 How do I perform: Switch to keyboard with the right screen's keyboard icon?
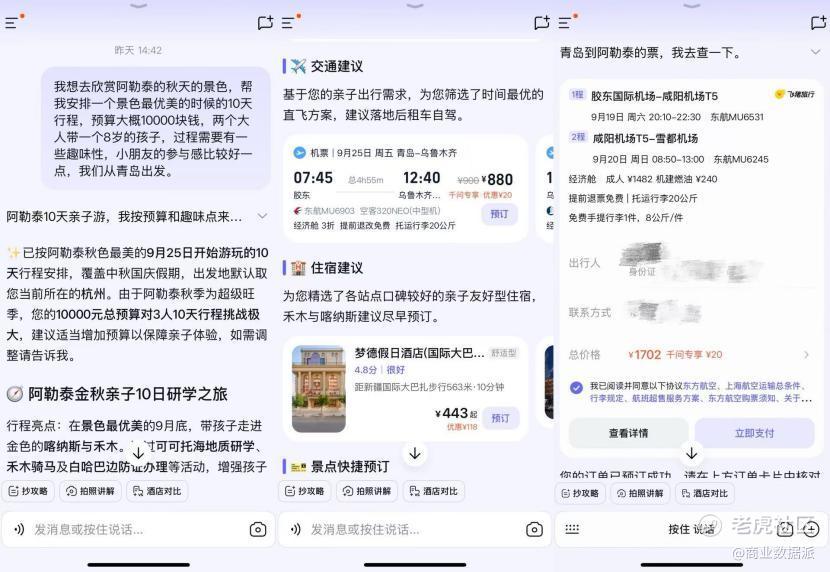572,529
